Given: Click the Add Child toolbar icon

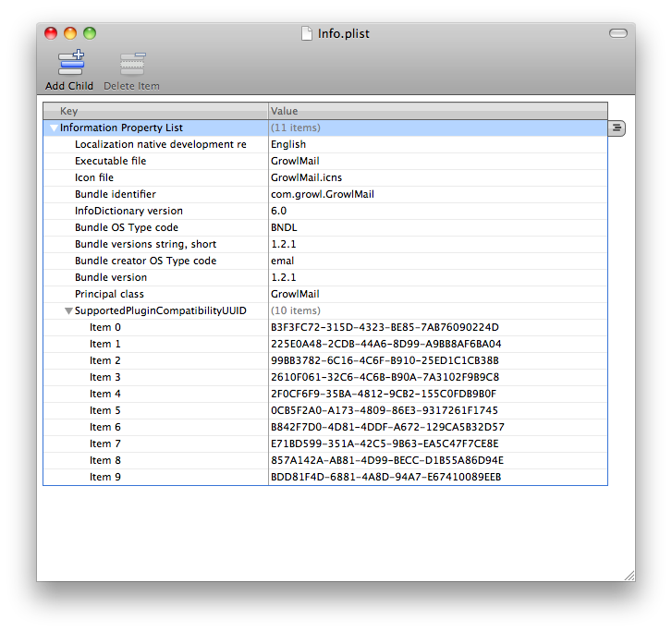Looking at the screenshot, I should click(x=71, y=63).
